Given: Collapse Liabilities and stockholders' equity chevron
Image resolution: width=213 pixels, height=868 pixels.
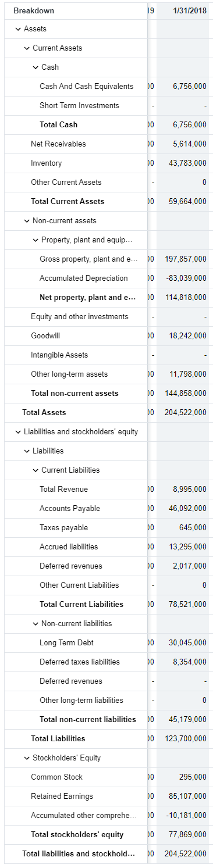Looking at the screenshot, I should pyautogui.click(x=18, y=432).
